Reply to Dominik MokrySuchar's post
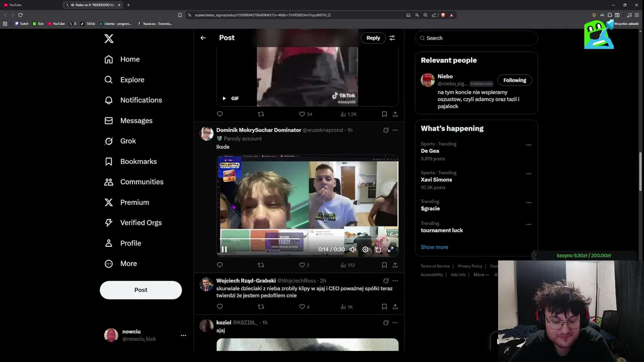 click(x=220, y=265)
